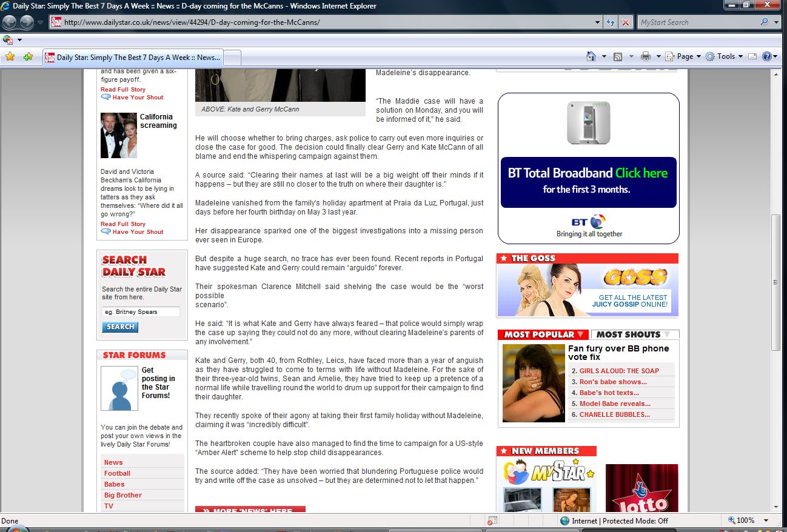The height and width of the screenshot is (532, 787).
Task: Click the Daily Star search text field
Action: 141,312
